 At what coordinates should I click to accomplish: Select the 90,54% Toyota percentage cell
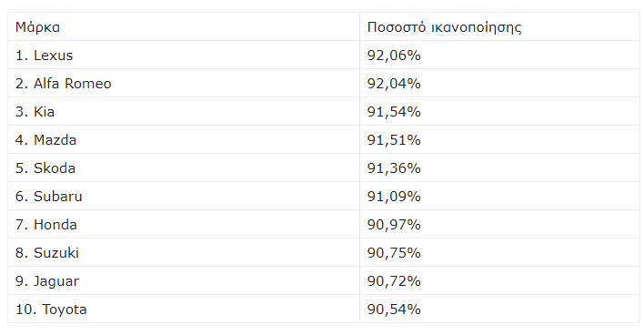[x=499, y=309]
